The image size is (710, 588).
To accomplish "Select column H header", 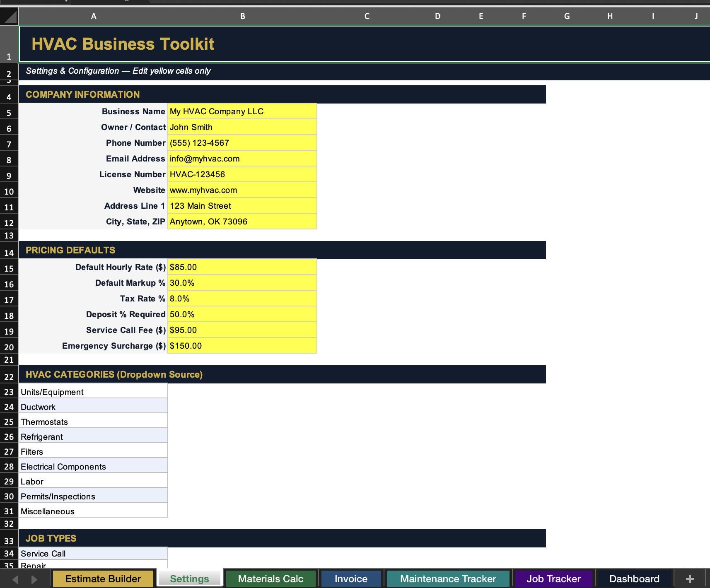I will [x=610, y=17].
